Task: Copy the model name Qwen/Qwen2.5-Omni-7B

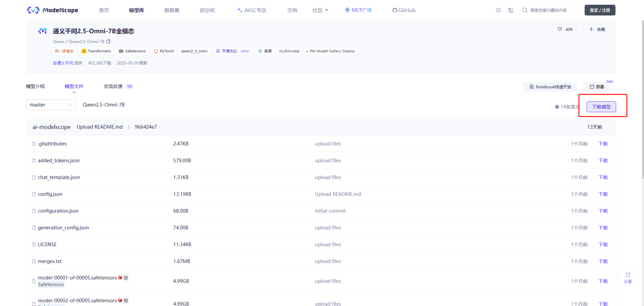Action: [x=108, y=41]
